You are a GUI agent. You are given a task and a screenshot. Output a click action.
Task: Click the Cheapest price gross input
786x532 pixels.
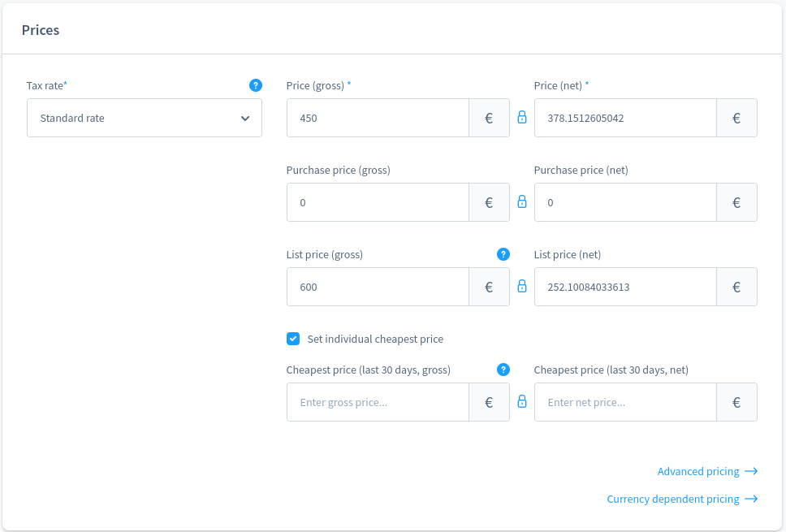[x=378, y=402]
